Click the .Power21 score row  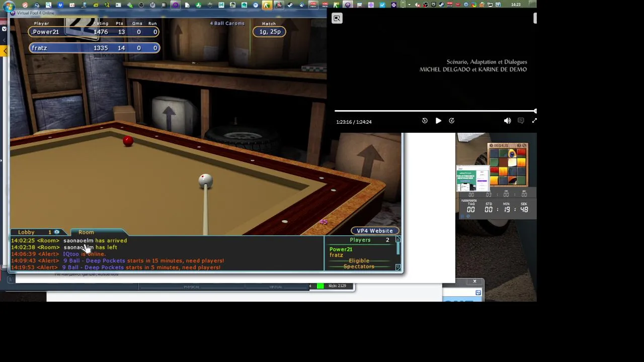coord(94,32)
